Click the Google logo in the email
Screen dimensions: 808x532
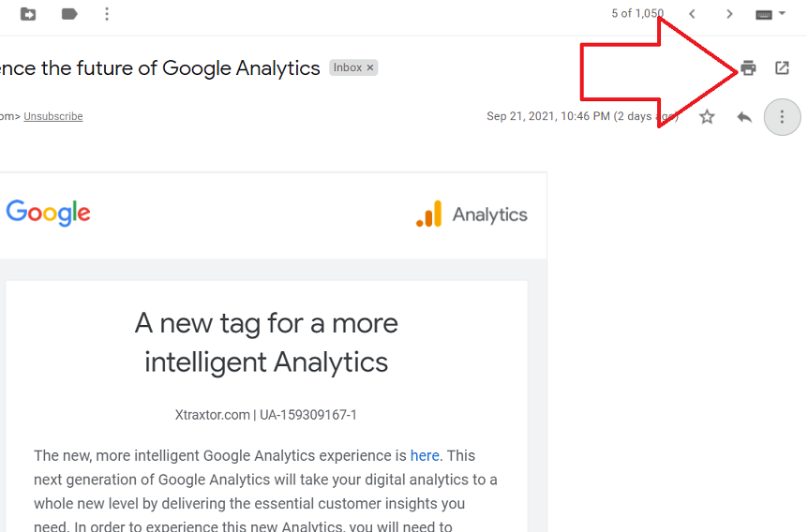[x=48, y=214]
